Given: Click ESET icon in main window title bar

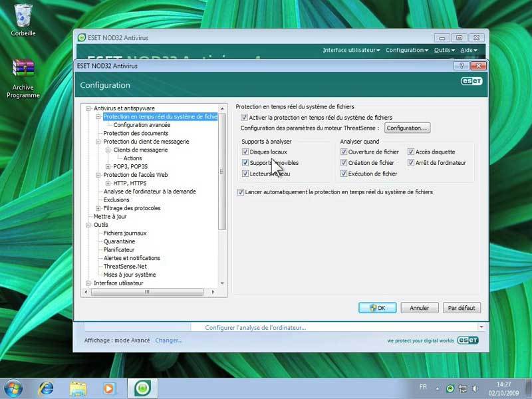Looking at the screenshot, I should [81, 38].
